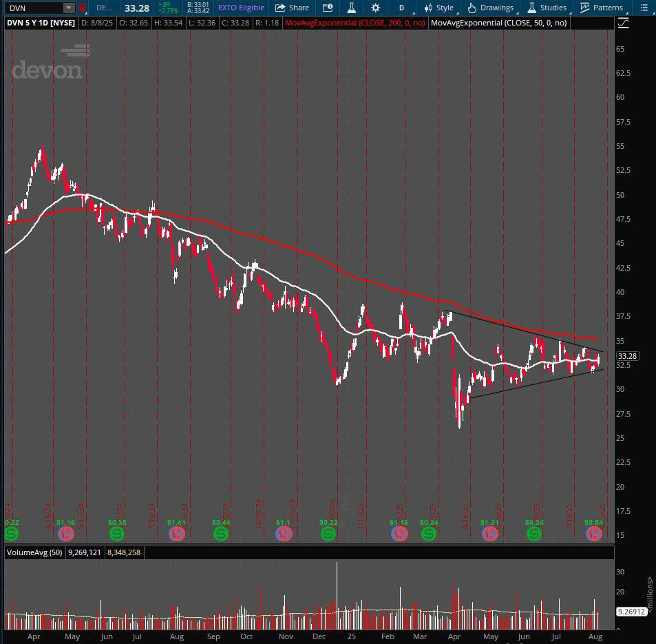The height and width of the screenshot is (644, 656).
Task: Click the D: 8/8/25 date value
Action: [96, 23]
